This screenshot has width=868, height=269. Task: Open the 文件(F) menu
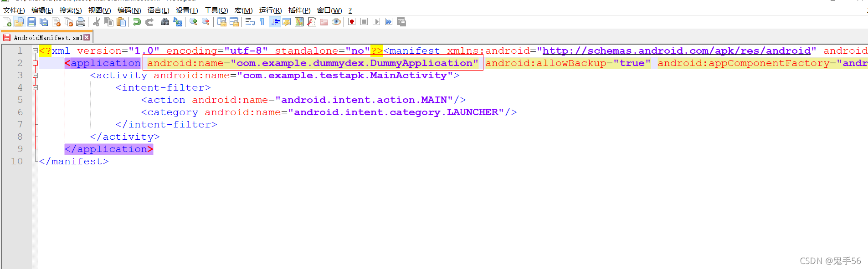[14, 10]
